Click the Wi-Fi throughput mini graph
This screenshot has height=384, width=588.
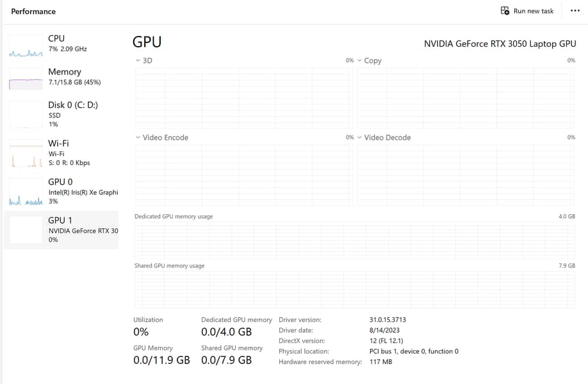[26, 154]
